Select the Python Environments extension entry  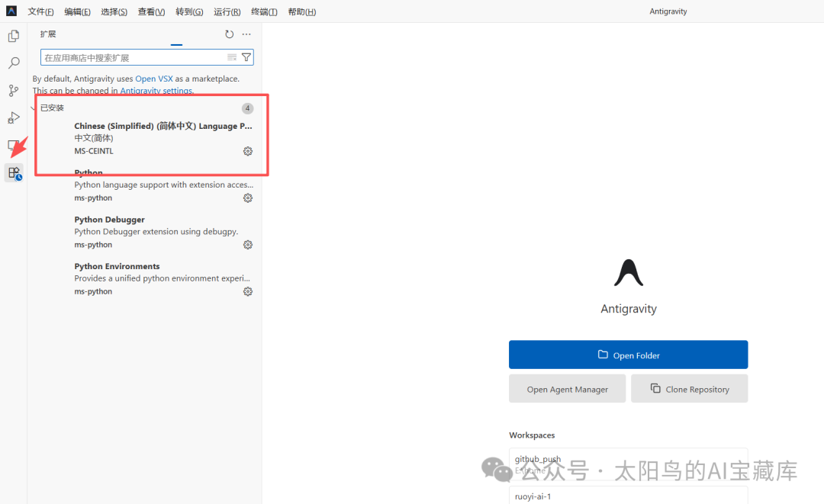pos(144,279)
